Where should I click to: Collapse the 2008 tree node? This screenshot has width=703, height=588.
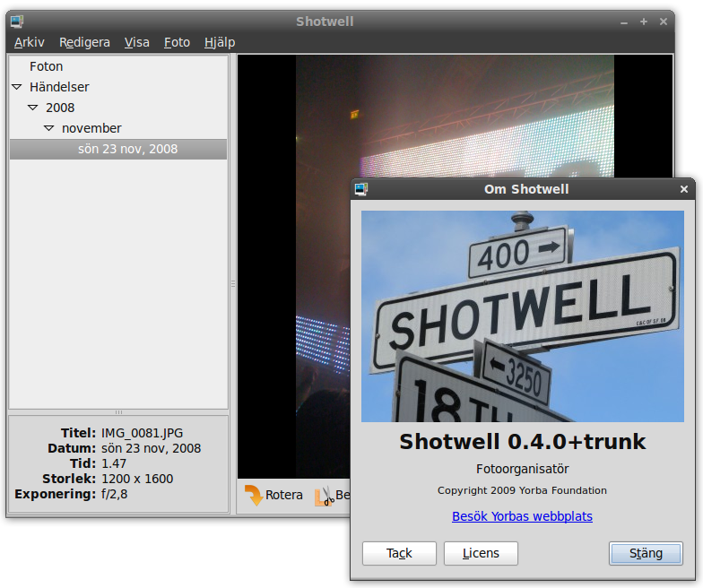[32, 108]
